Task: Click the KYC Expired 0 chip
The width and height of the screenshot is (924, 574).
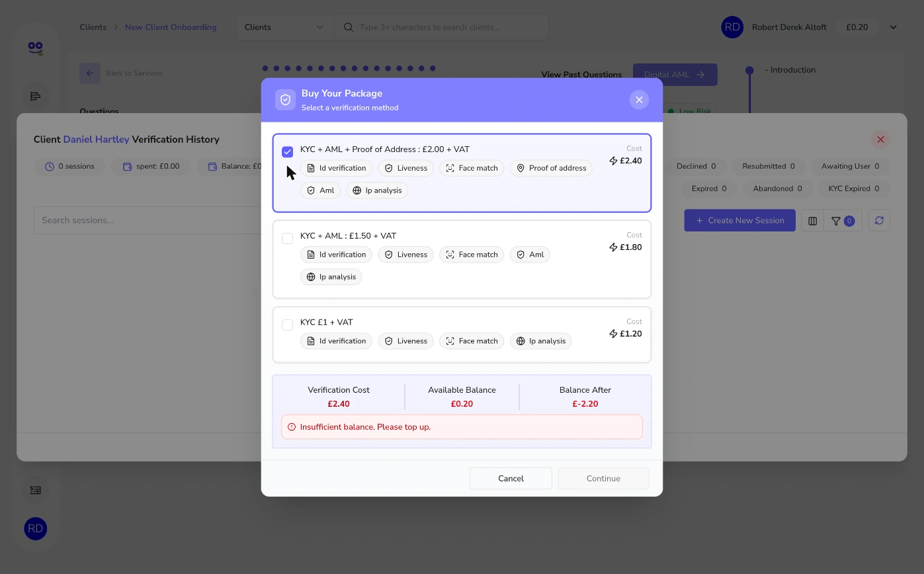Action: [854, 189]
